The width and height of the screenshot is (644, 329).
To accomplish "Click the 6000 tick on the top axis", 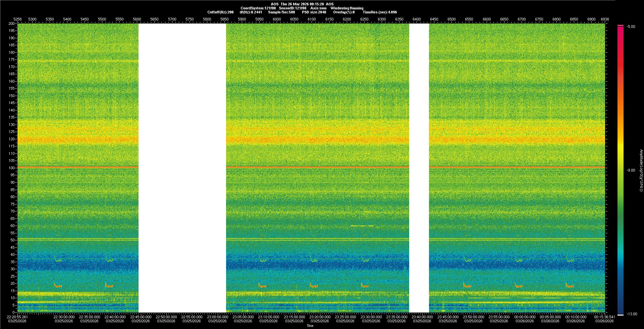I will click(x=277, y=19).
